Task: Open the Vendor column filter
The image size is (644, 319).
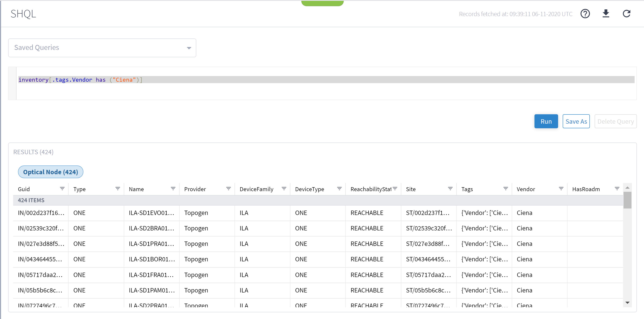Action: click(561, 189)
